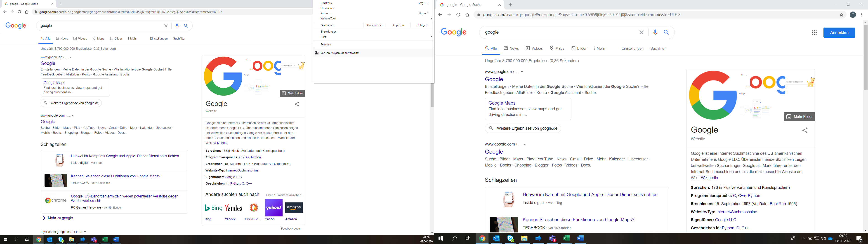Click the magnifier search button in left window
Viewport: 868px width, 244px height.
(x=186, y=26)
